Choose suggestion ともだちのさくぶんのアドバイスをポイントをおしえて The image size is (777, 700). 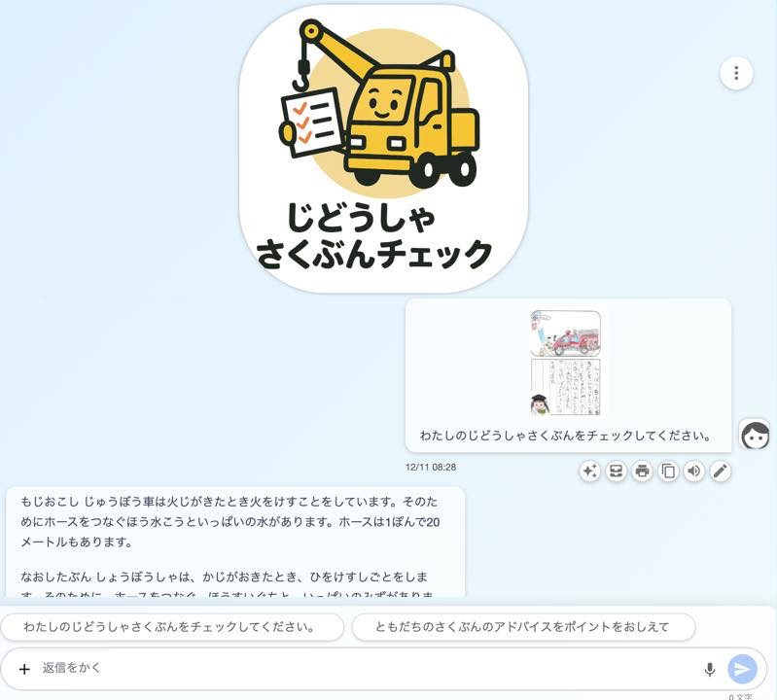click(x=523, y=627)
